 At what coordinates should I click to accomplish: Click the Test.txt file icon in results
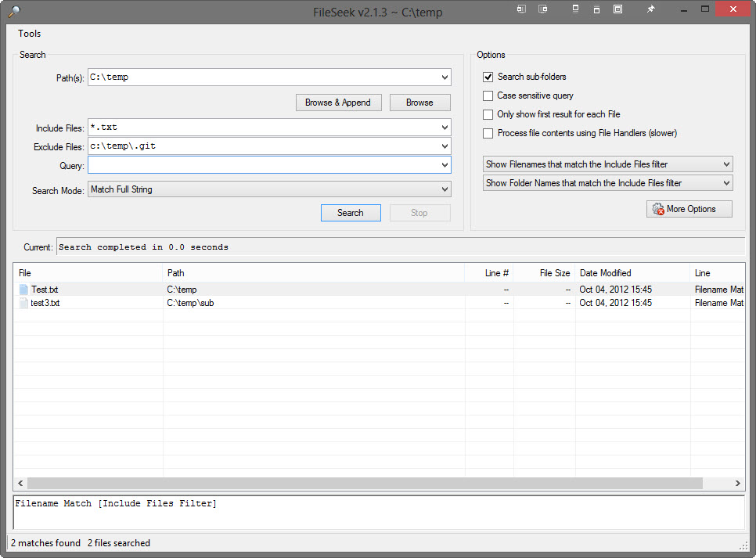coord(23,290)
